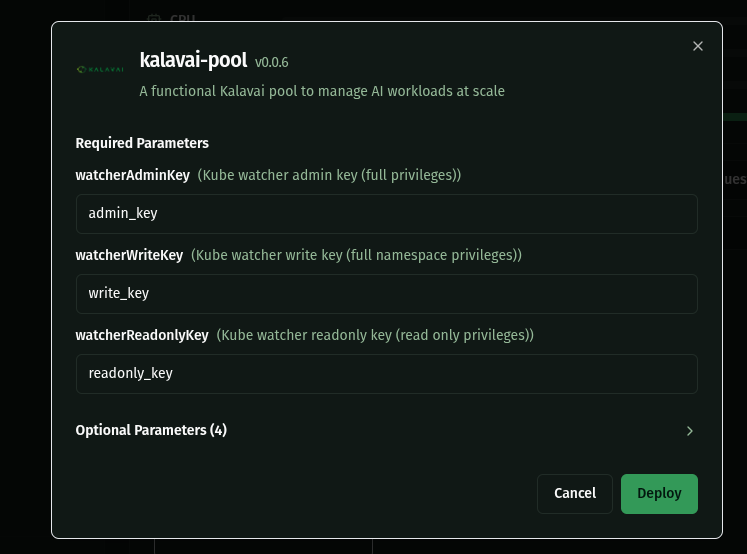Viewport: 747px width, 554px height.
Task: Focus the watcherReadonlyKey input field
Action: (x=387, y=374)
